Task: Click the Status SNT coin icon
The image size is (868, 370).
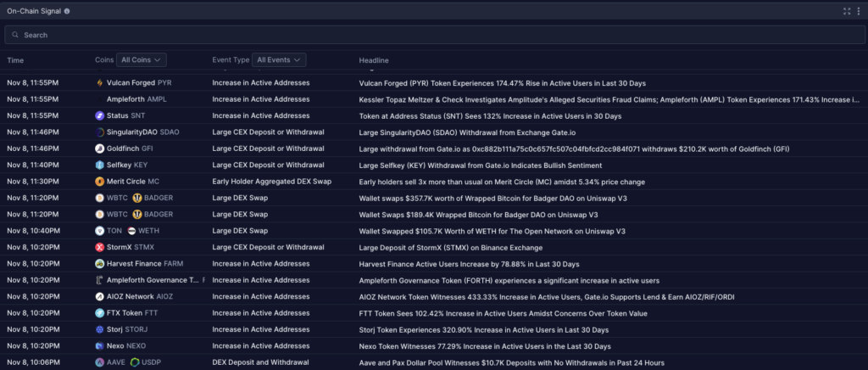Action: (100, 115)
